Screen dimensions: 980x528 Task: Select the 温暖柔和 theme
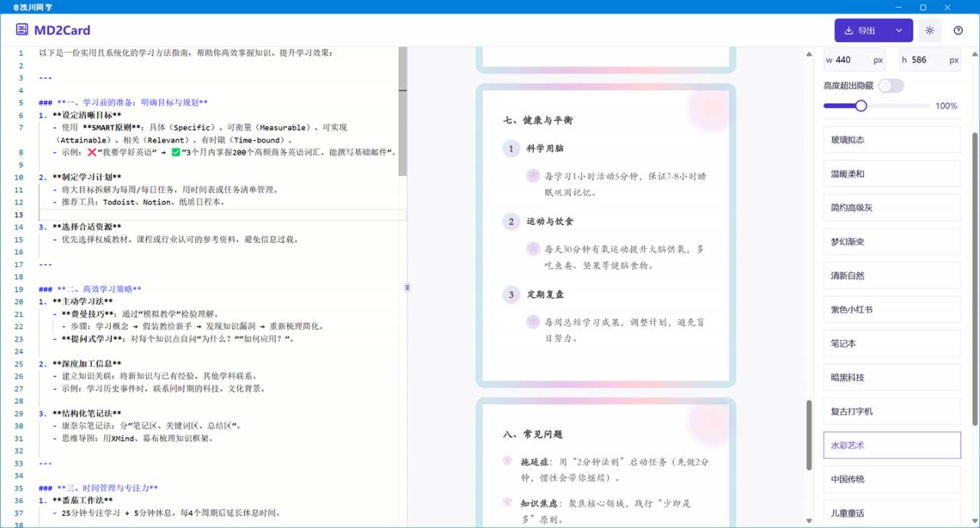point(892,174)
